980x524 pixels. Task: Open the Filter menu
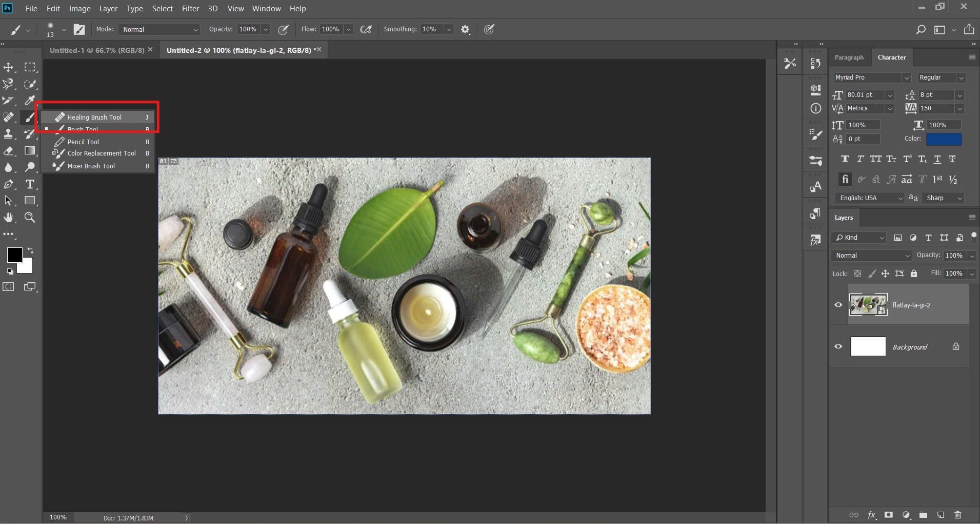click(190, 8)
